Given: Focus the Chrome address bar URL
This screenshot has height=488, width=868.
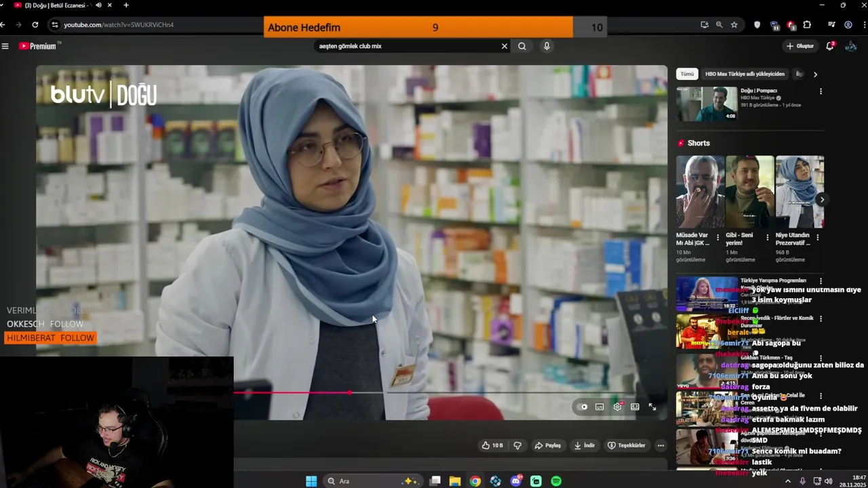Looking at the screenshot, I should [x=119, y=25].
